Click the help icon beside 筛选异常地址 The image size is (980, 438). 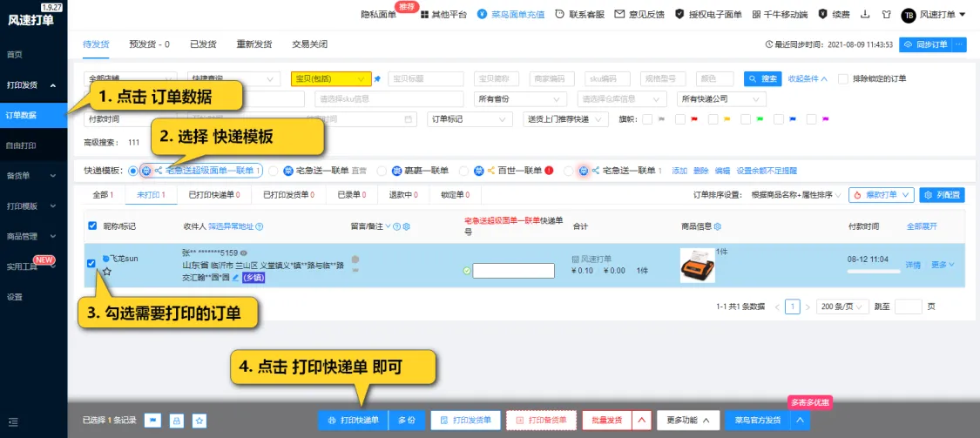click(x=260, y=226)
